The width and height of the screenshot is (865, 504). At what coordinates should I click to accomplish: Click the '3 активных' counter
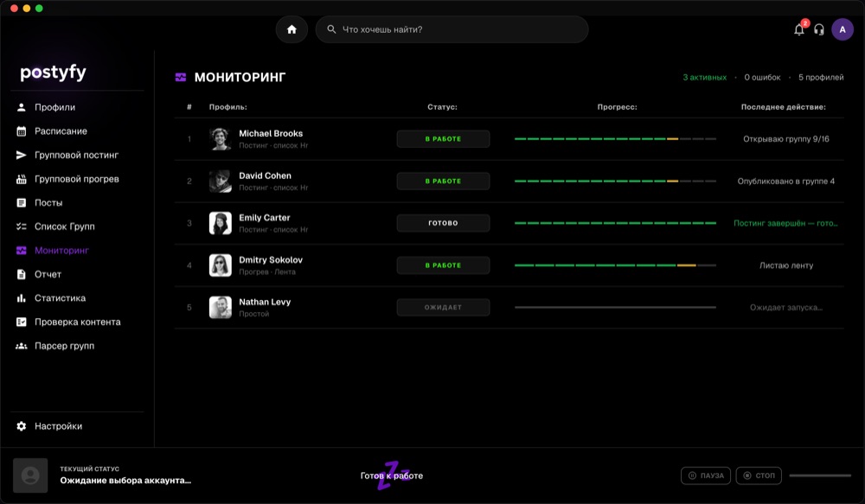704,77
